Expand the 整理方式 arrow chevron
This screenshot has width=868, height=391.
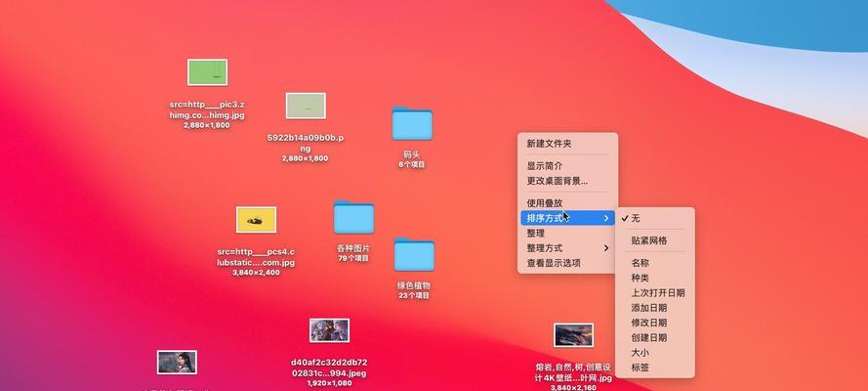606,248
